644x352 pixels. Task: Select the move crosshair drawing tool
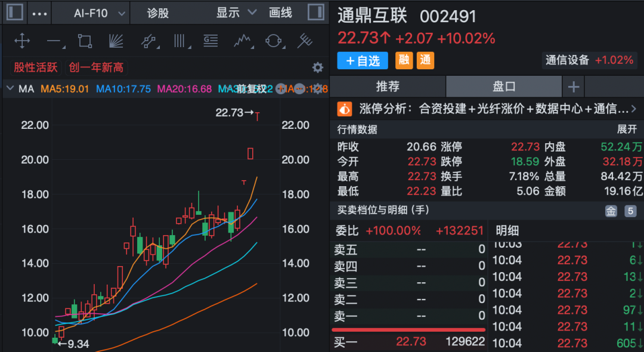(x=22, y=41)
